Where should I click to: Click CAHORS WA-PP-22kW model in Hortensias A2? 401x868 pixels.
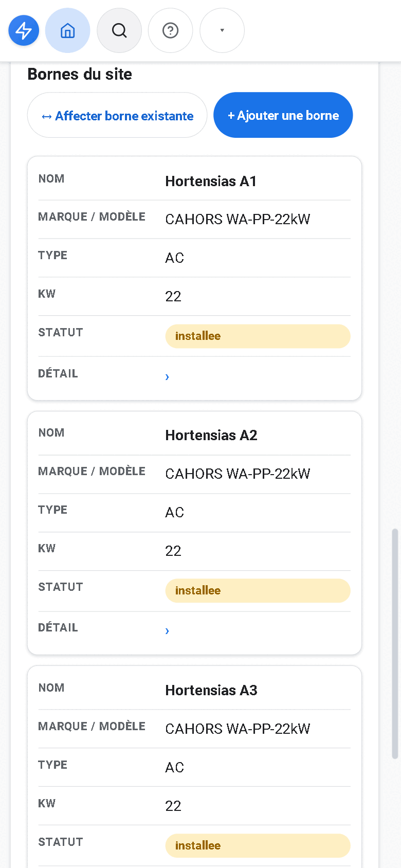tap(238, 474)
